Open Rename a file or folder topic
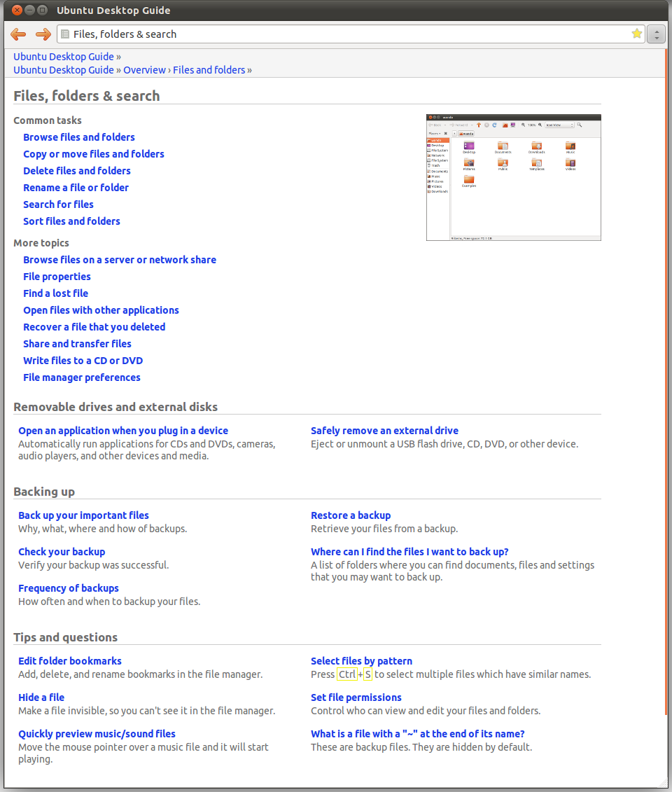Image resolution: width=672 pixels, height=792 pixels. [x=76, y=188]
